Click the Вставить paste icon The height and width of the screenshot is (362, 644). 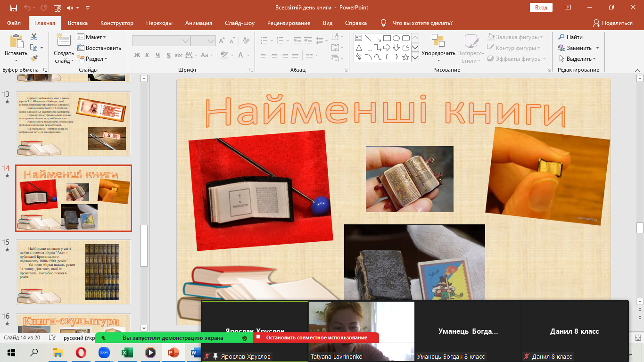(x=16, y=41)
